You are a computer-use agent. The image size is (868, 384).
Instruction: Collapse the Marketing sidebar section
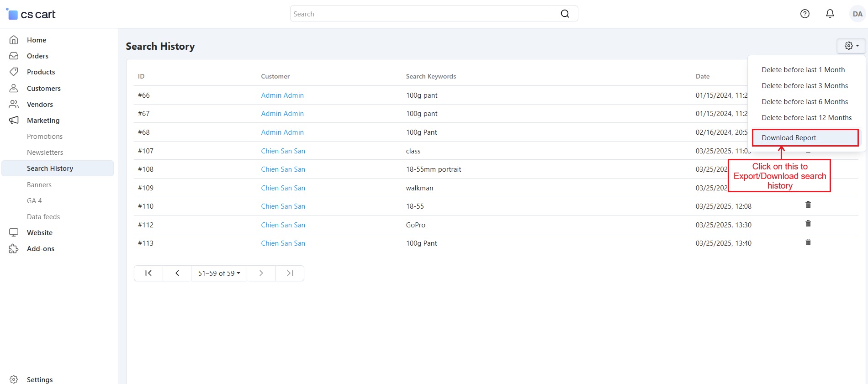(x=43, y=120)
